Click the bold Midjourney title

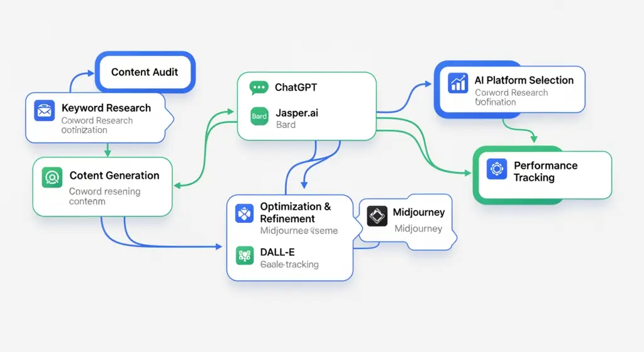418,212
